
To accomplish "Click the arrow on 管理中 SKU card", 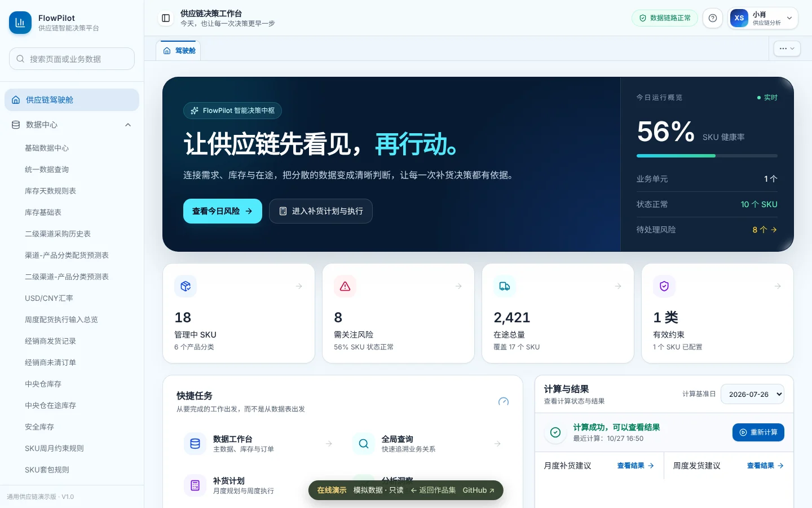I will [x=299, y=286].
